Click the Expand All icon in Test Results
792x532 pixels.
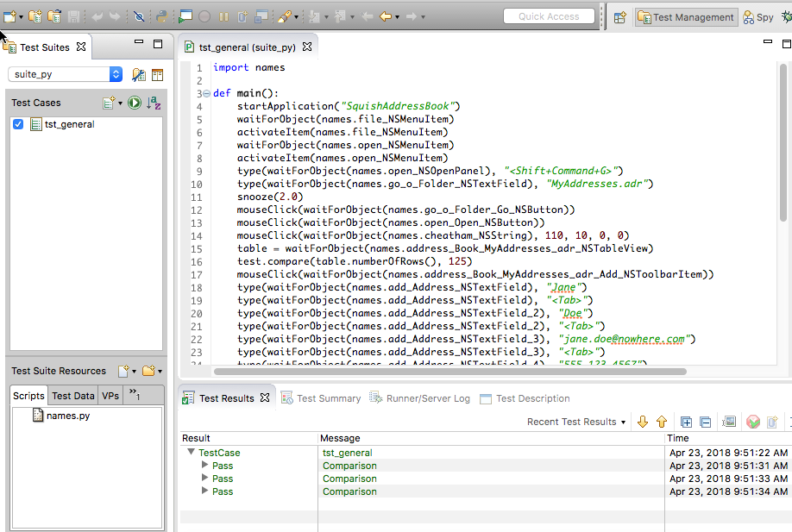point(686,422)
